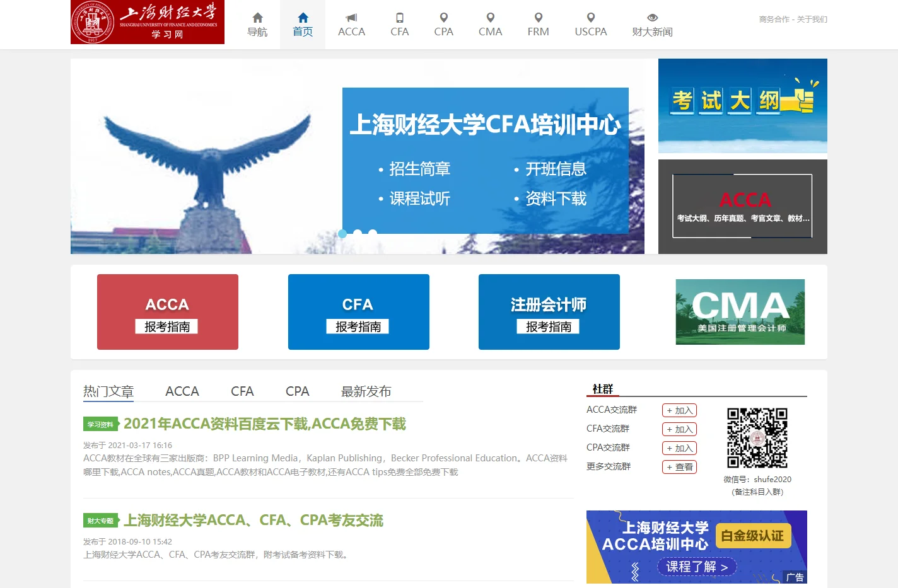Open the blue CFA 报考指南 card
Viewport: 898px width, 588px height.
[359, 312]
